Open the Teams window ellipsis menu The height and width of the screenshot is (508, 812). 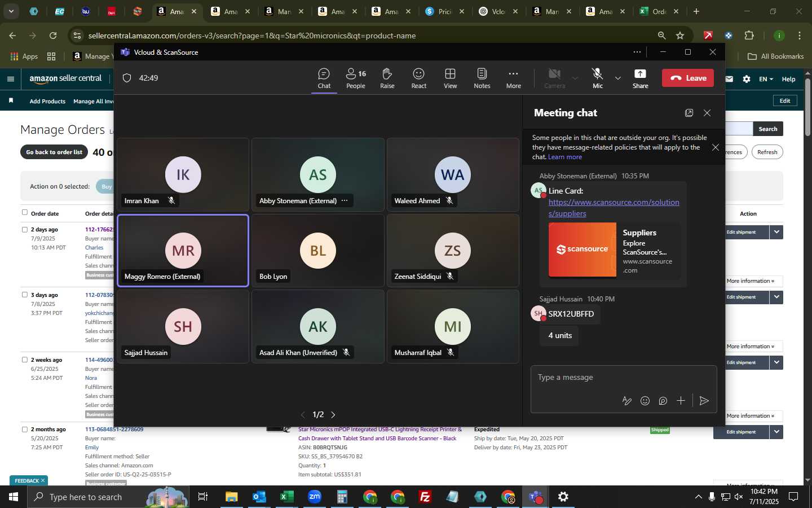[637, 52]
